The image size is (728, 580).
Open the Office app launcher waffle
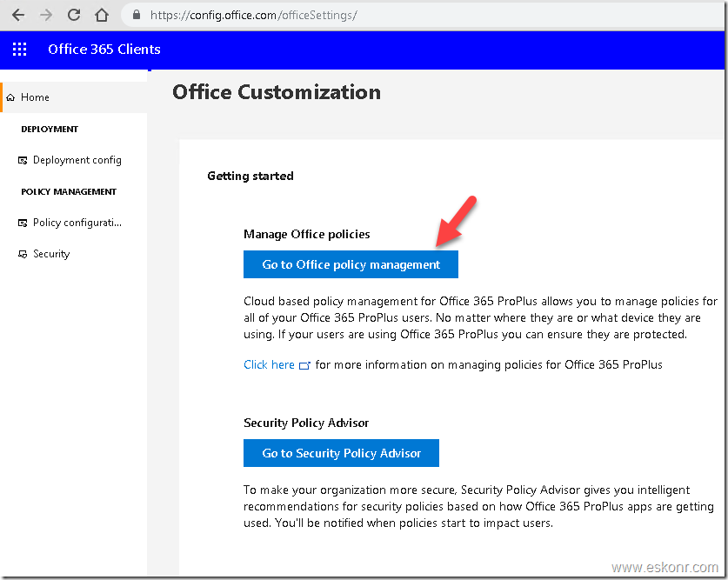click(x=19, y=50)
